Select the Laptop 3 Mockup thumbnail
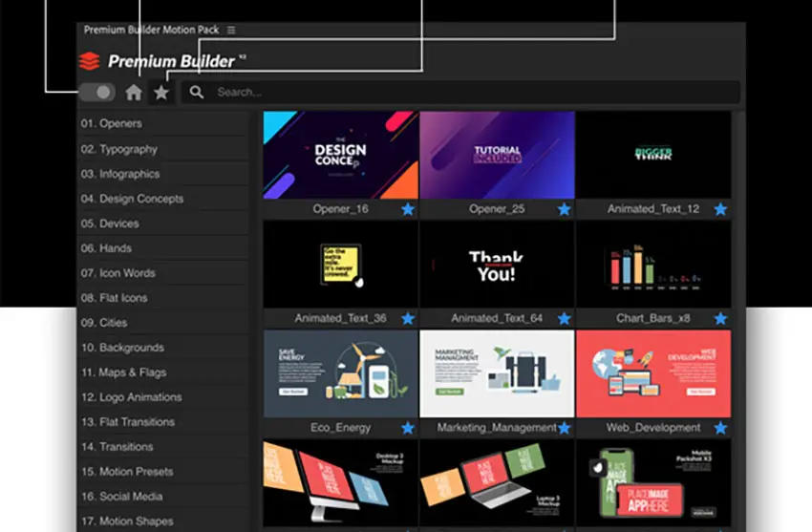 (x=497, y=483)
